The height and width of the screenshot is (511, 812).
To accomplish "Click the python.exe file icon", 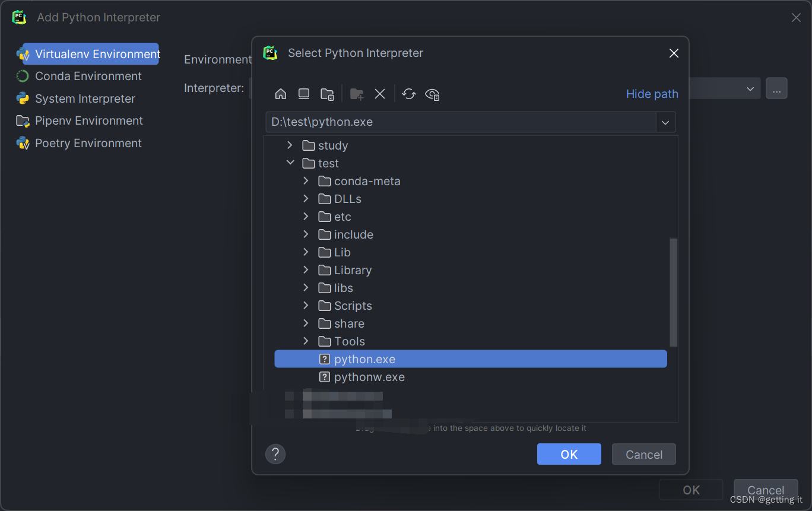I will point(325,359).
